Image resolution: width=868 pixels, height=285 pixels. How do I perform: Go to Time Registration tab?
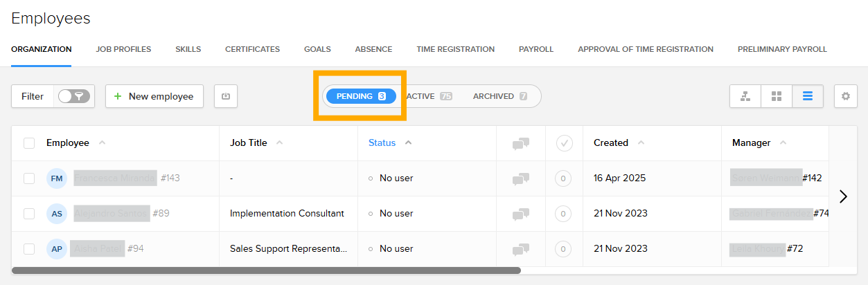455,49
